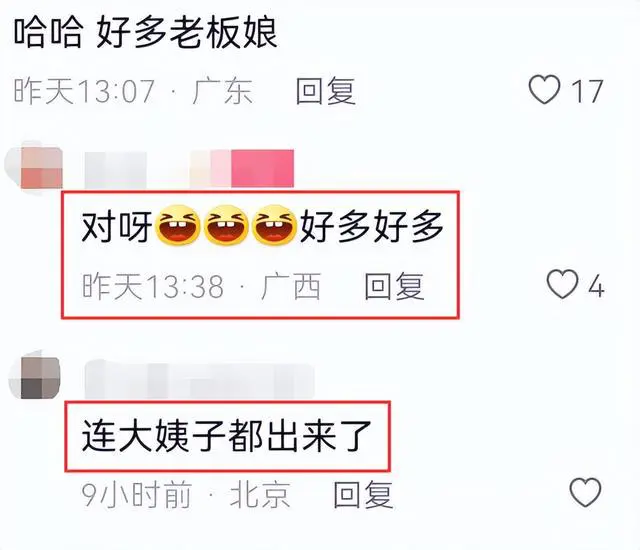Click the like count 17
This screenshot has height=550, width=640.
[587, 91]
